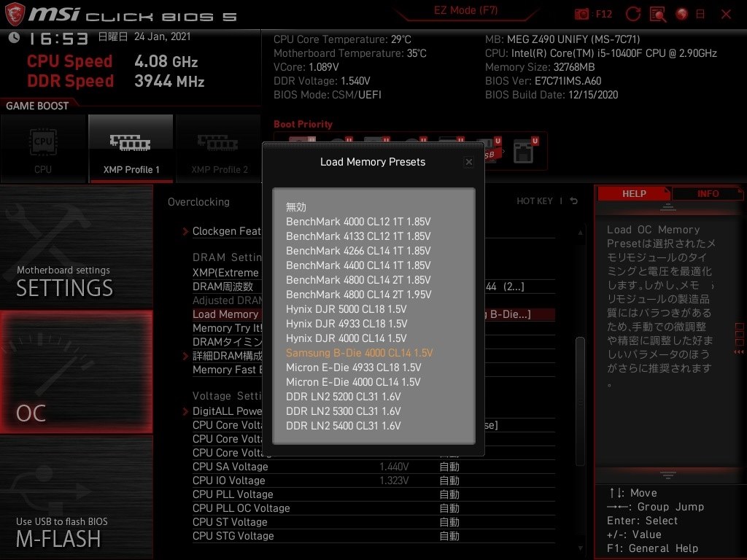
Task: Select BenchMark 4000 CL12 1T 1.85V preset
Action: click(358, 222)
